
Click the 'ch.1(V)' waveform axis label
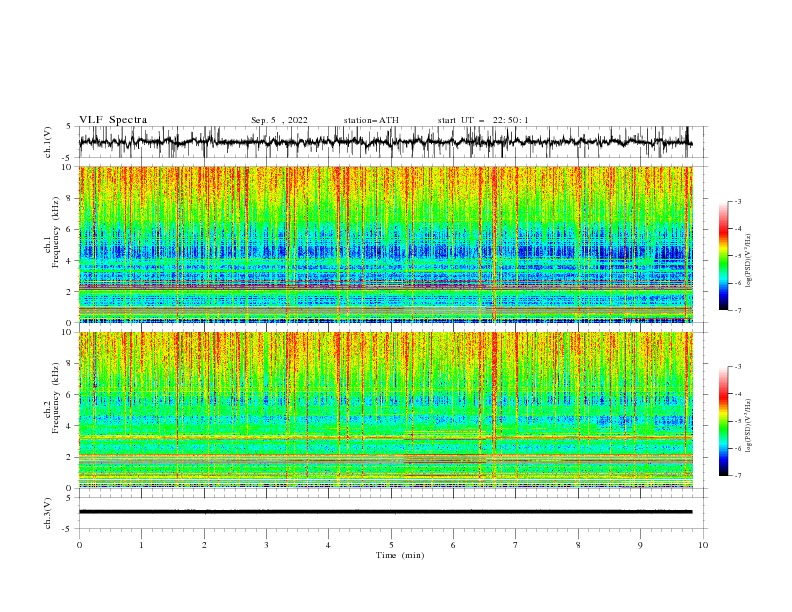click(48, 142)
